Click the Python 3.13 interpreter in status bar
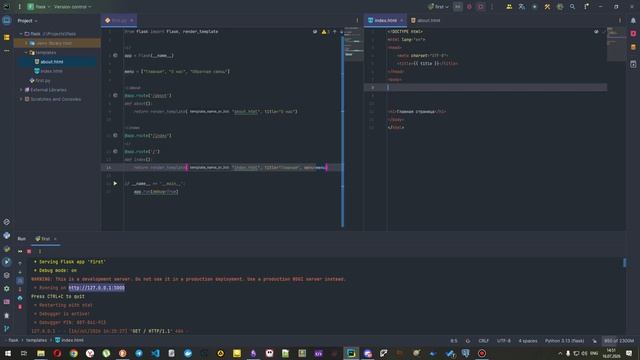Viewport: 640px width, 360px height. tap(564, 340)
